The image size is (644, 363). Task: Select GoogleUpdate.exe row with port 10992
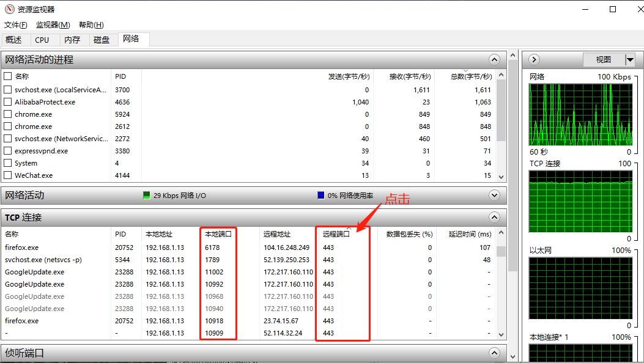click(x=248, y=284)
